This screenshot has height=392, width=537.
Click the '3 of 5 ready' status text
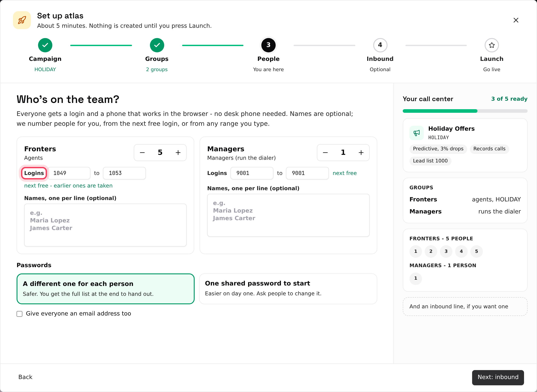point(509,99)
